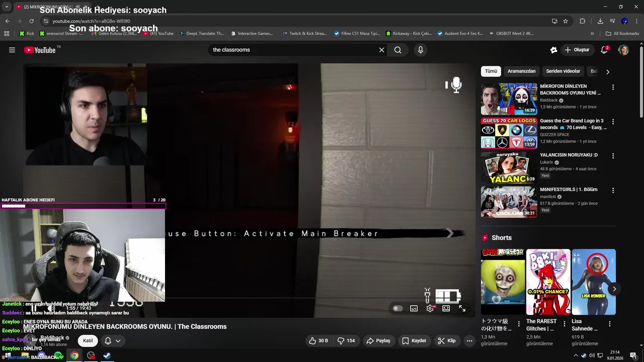Viewport: 644px width, 362px height.
Task: Open options for The RAREST Glitches short
Action: click(564, 324)
